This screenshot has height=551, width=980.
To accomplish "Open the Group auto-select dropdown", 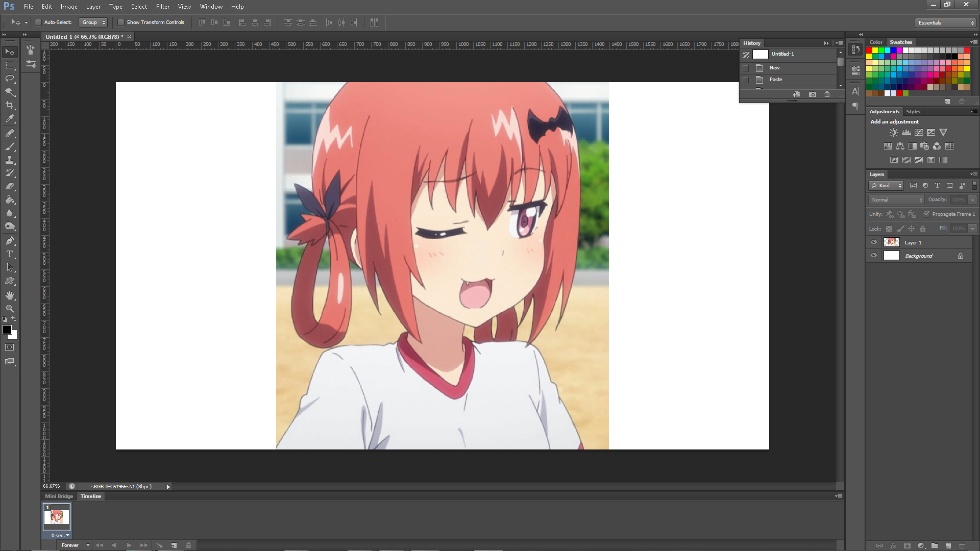I will 93,22.
